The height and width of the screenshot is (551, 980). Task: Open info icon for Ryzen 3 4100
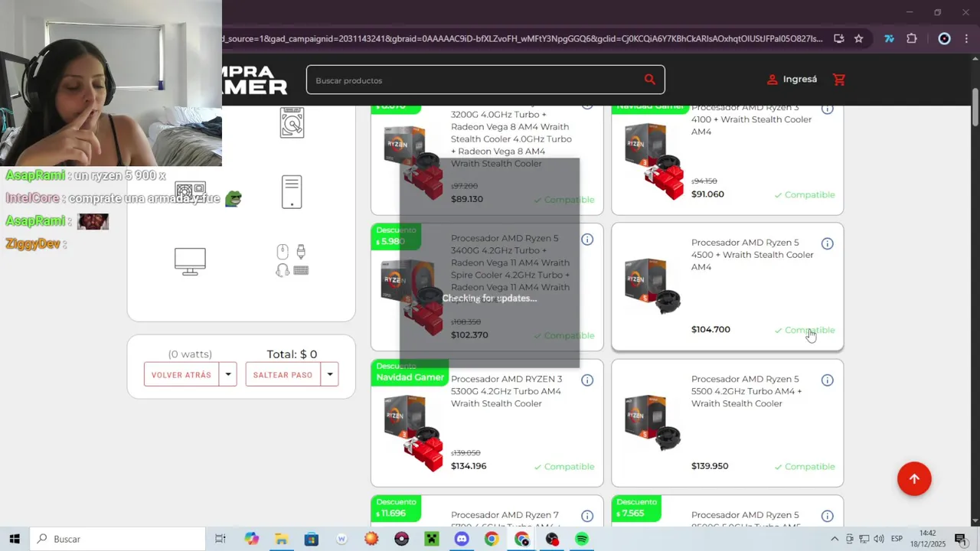coord(828,109)
